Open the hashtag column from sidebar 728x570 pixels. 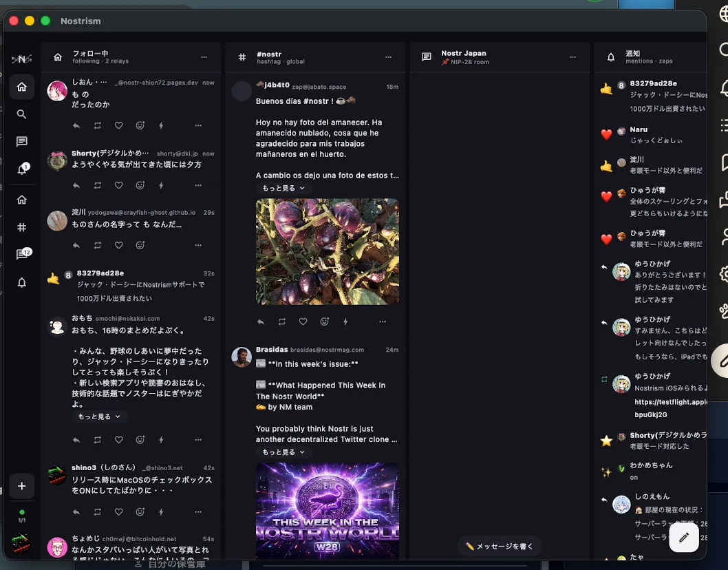(x=21, y=227)
